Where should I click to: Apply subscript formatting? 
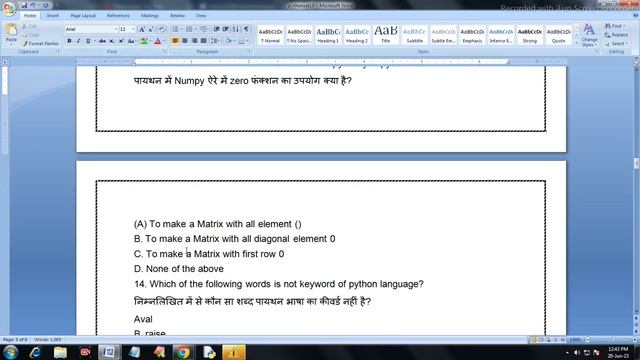click(x=112, y=41)
